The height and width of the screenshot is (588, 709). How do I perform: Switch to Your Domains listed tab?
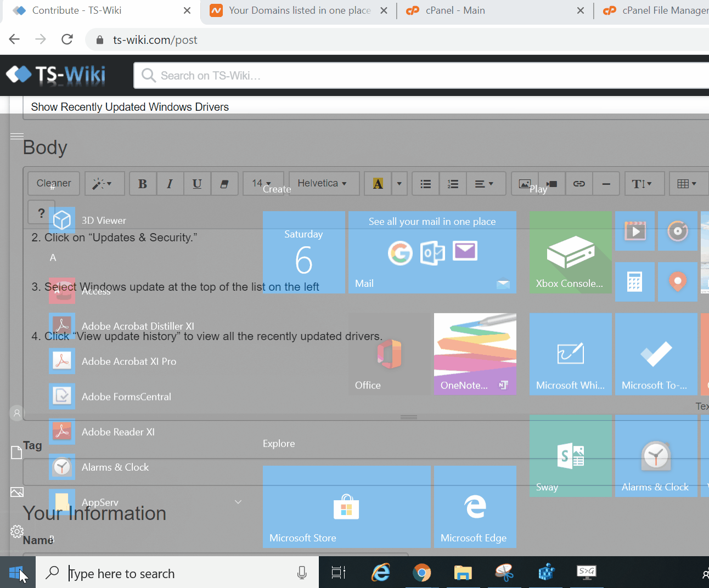point(299,10)
